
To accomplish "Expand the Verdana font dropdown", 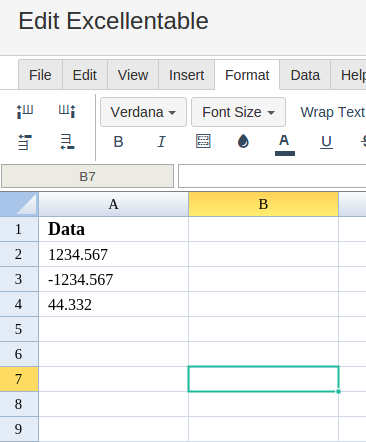I will pos(143,112).
